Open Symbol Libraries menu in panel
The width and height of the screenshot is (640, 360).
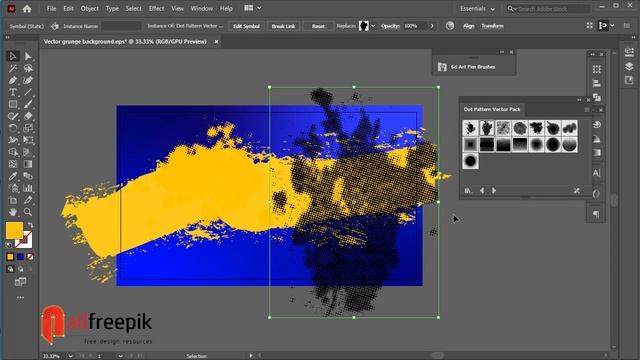[468, 191]
